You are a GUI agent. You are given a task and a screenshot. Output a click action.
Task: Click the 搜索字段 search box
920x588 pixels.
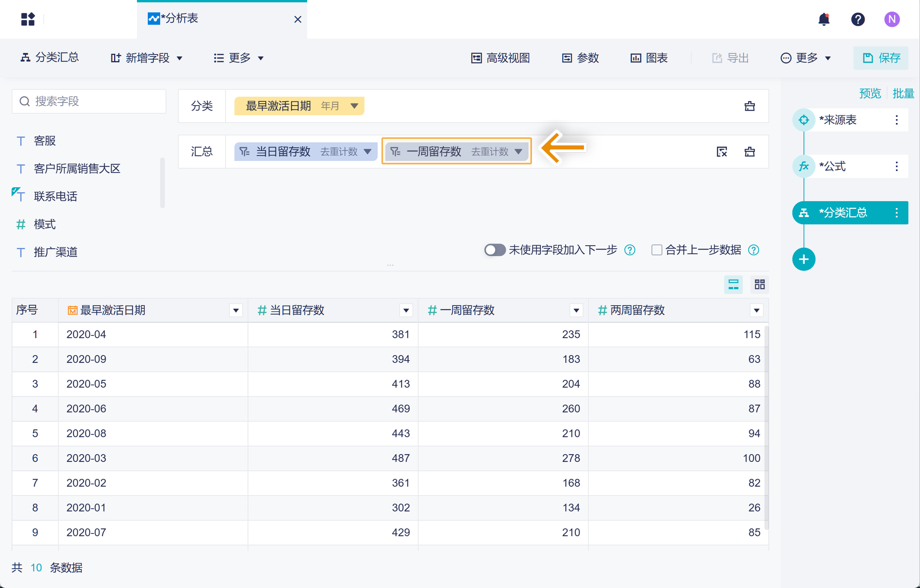point(89,101)
